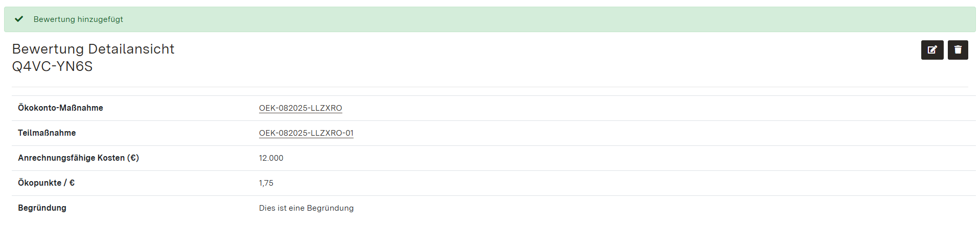
Task: Open the OEK-082025-LLZXRO Ökokonto link
Action: coord(300,108)
